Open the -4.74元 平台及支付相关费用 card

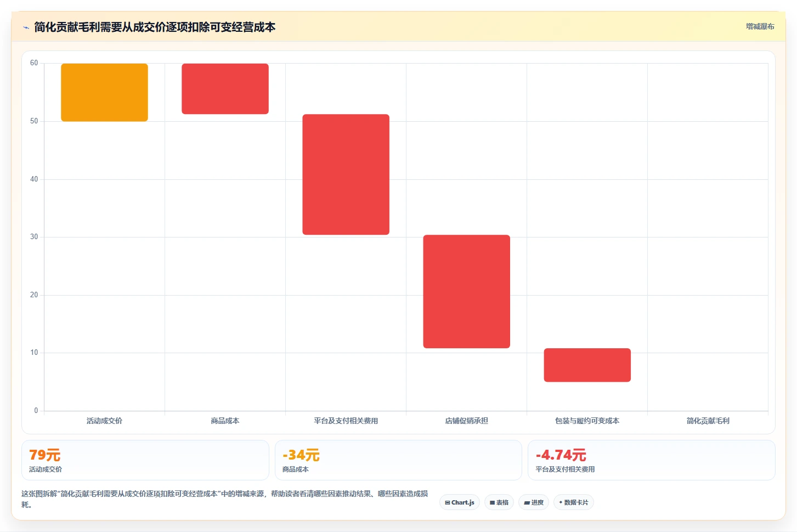[651, 460]
